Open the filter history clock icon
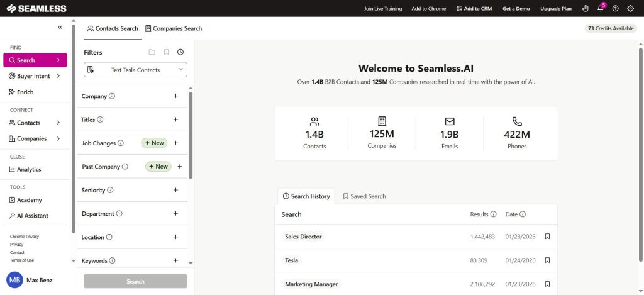The width and height of the screenshot is (644, 295). pyautogui.click(x=180, y=52)
